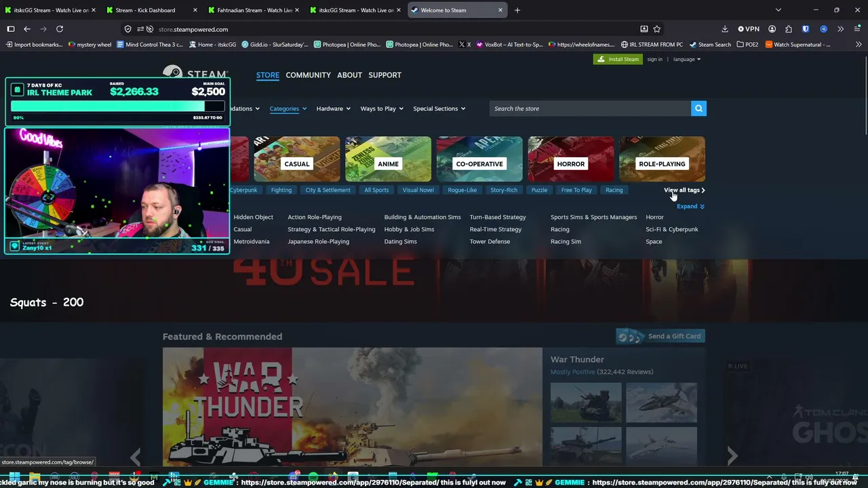
Task: Switch to Stream - Kick Dashboard tab
Action: click(x=153, y=10)
